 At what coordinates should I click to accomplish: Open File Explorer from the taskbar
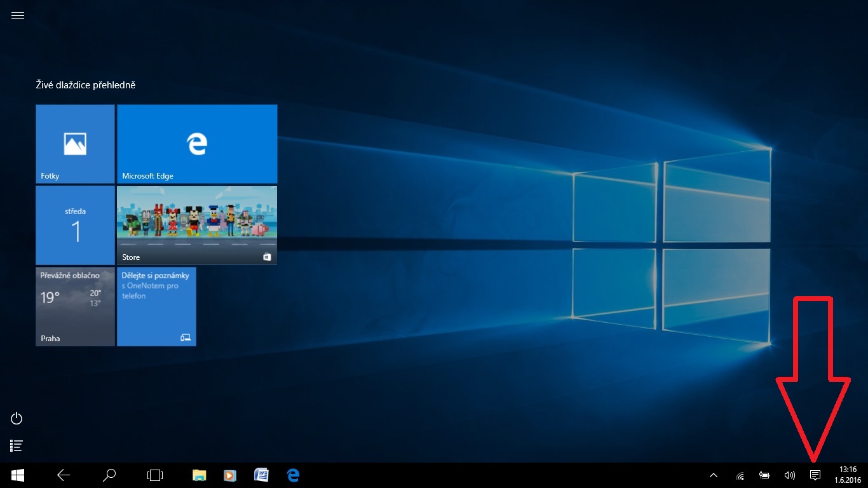pyautogui.click(x=200, y=475)
